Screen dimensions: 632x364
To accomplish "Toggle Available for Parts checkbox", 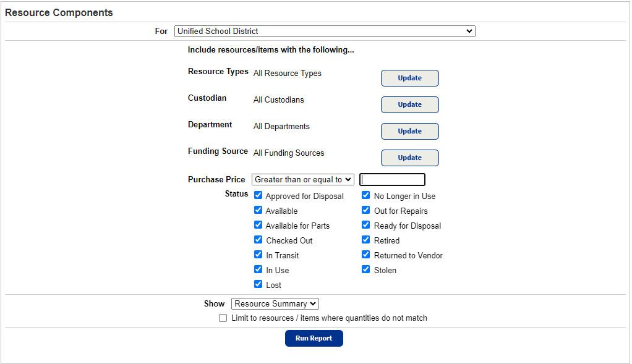I will click(x=258, y=225).
